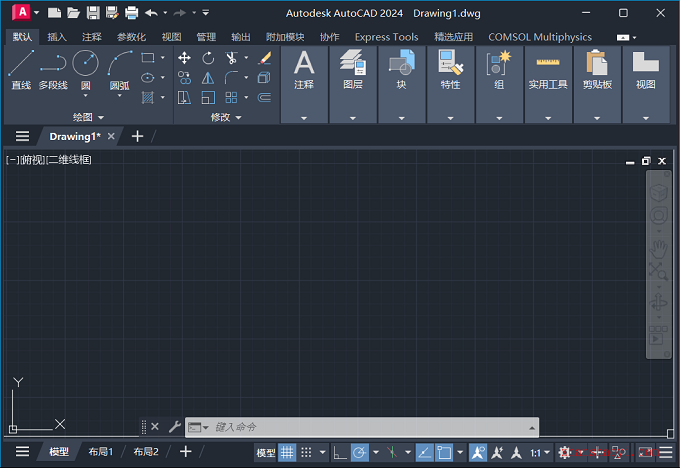Open command line customize wrench
Viewport: 680px width, 468px height.
click(x=175, y=427)
